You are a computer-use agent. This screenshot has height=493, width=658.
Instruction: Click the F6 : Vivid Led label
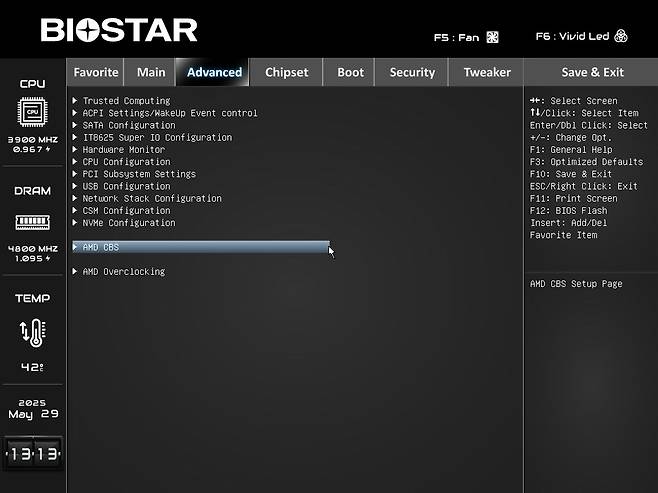pyautogui.click(x=572, y=37)
